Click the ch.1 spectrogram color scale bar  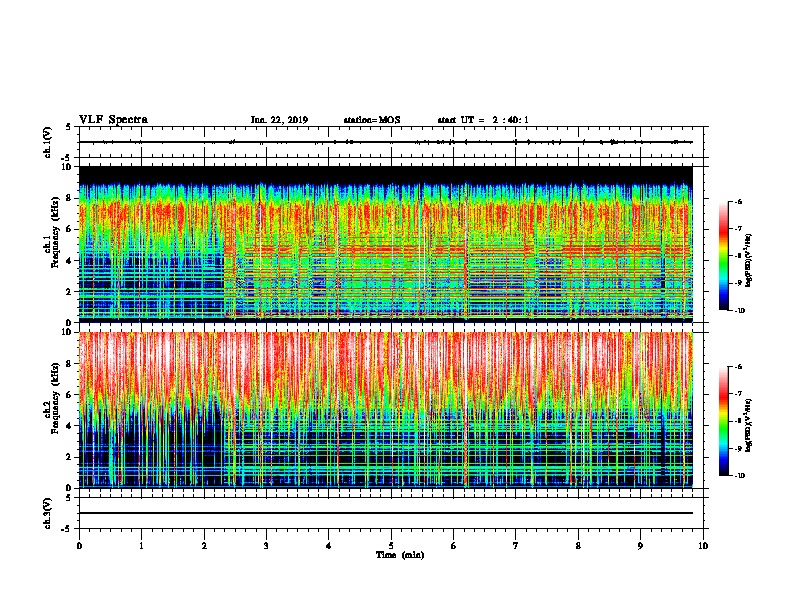pos(724,256)
